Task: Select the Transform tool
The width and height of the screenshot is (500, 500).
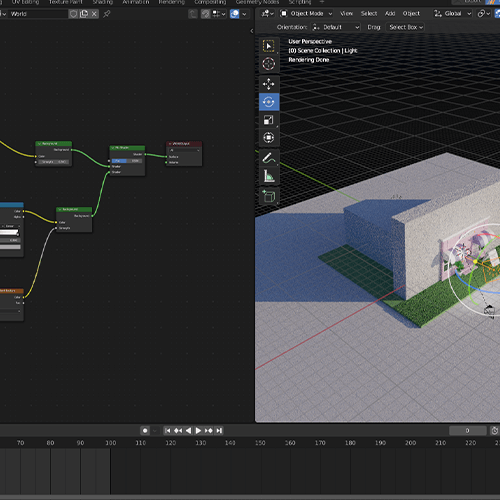Action: click(x=269, y=137)
